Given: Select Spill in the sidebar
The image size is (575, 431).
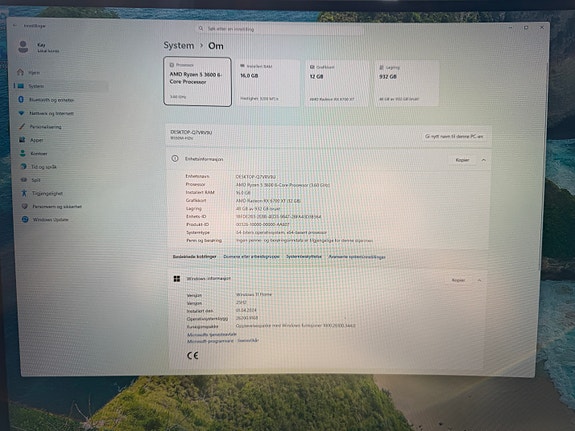Looking at the screenshot, I should click(36, 180).
